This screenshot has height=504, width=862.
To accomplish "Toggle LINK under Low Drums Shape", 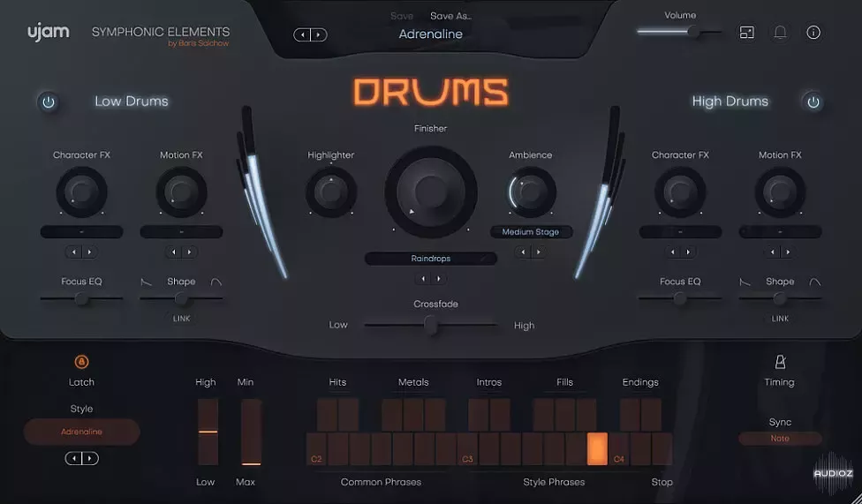I will 181,319.
